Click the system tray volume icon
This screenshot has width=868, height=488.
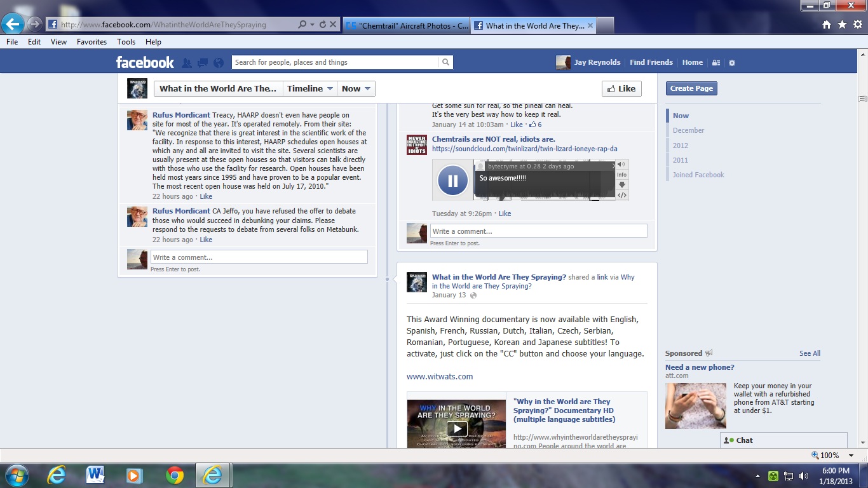click(804, 475)
